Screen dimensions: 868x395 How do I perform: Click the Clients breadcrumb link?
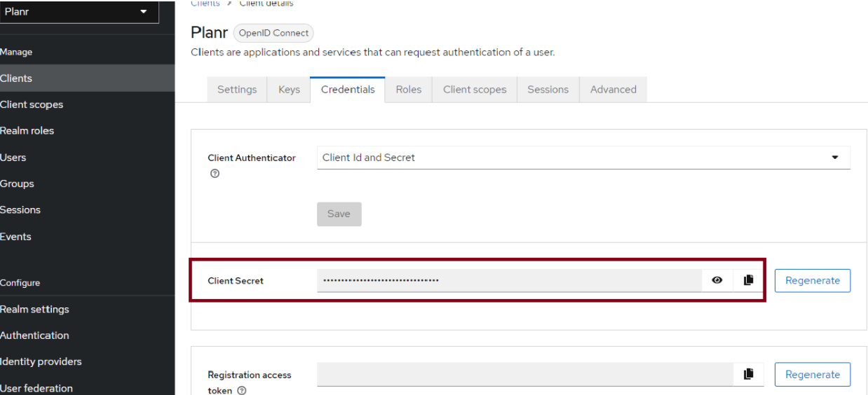coord(205,4)
